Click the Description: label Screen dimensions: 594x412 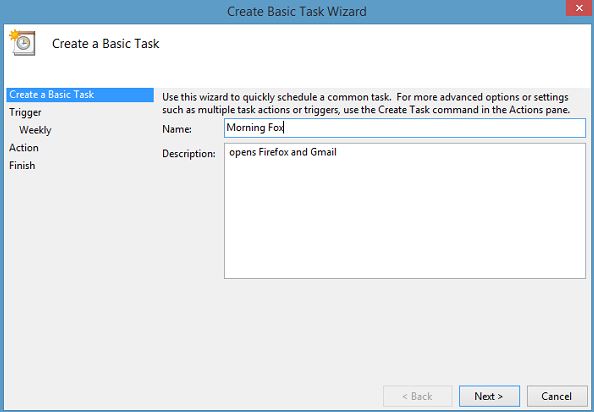[189, 153]
